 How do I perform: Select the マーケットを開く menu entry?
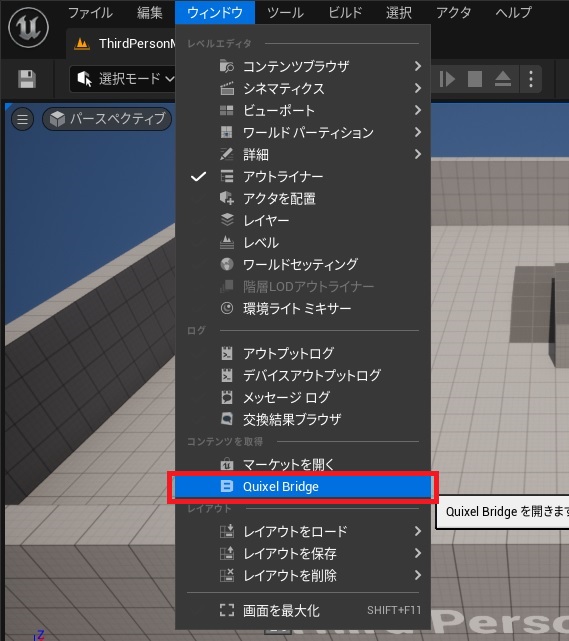tap(303, 464)
